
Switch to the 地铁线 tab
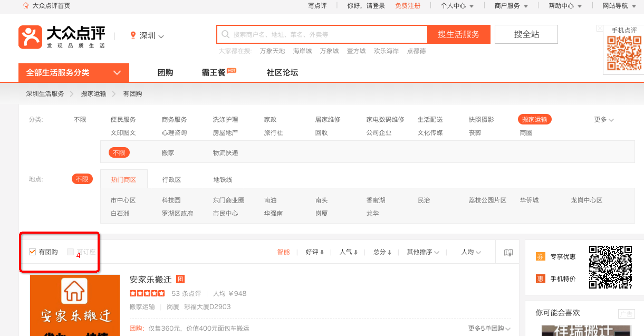point(223,179)
